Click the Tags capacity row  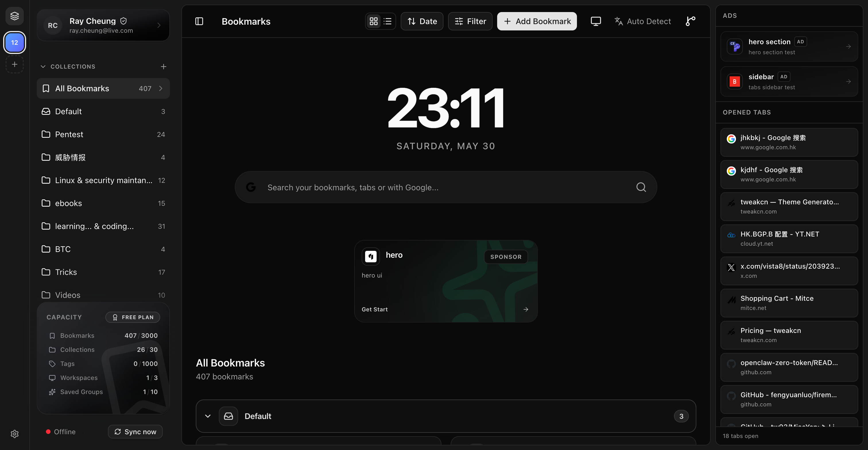click(103, 364)
